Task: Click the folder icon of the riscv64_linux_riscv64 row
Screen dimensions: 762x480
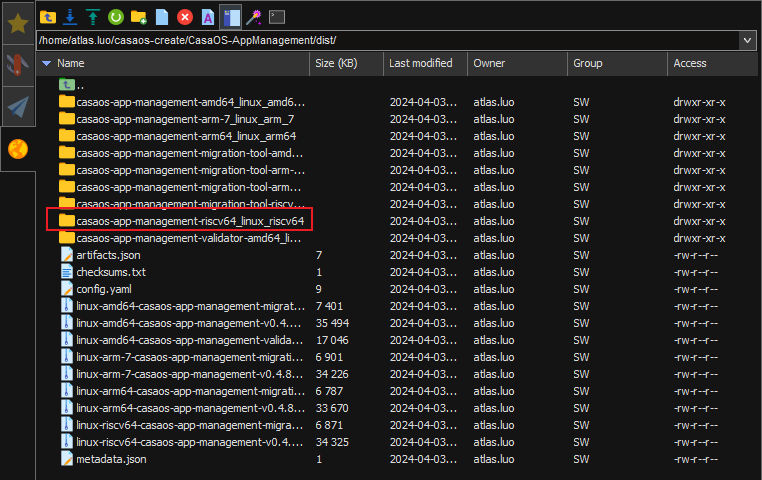Action: [x=67, y=221]
